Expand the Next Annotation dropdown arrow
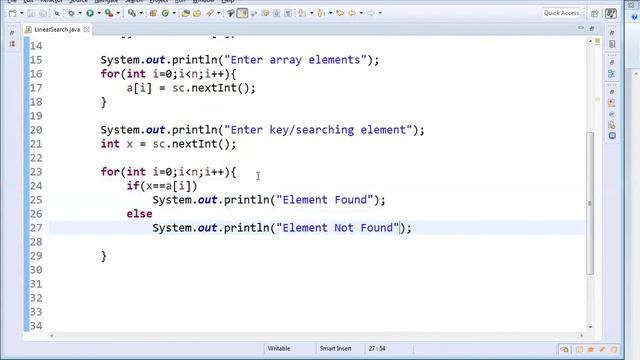This screenshot has width=640, height=360. pyautogui.click(x=311, y=13)
